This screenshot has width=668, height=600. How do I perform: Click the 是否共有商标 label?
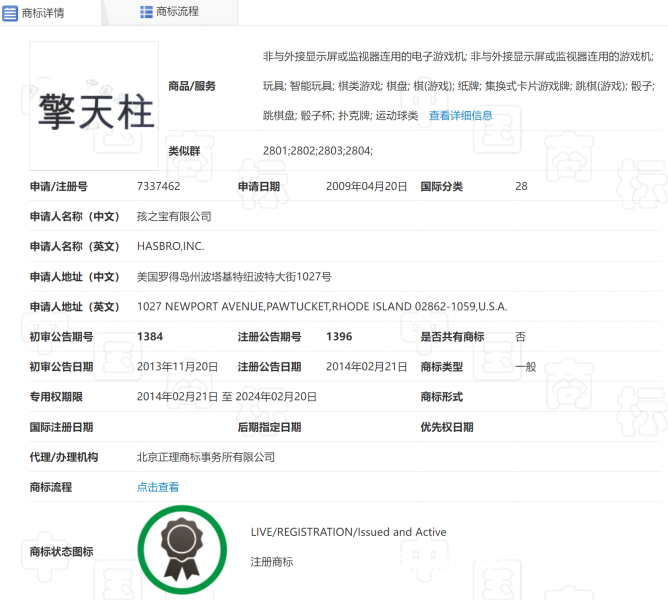coord(452,337)
